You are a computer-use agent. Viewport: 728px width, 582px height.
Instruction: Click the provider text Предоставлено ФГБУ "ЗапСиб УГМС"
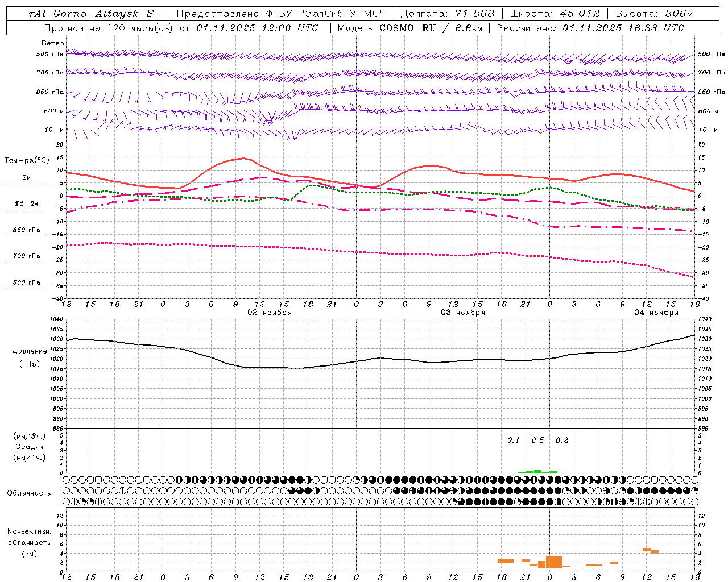pos(280,14)
